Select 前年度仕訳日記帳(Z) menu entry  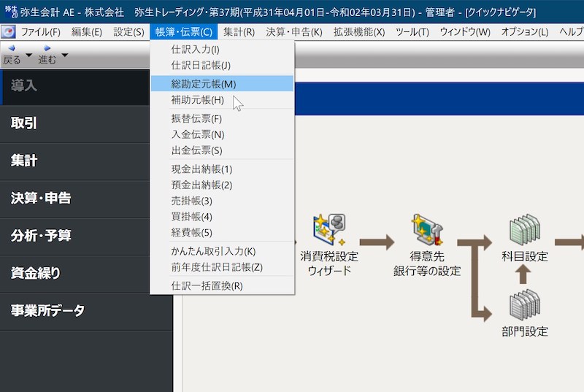[x=222, y=267]
